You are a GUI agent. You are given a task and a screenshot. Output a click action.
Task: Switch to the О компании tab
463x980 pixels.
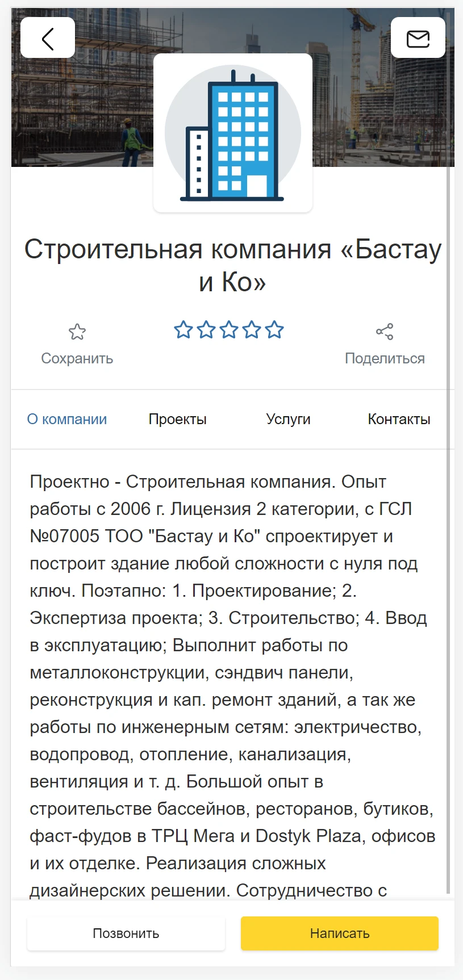pyautogui.click(x=67, y=419)
